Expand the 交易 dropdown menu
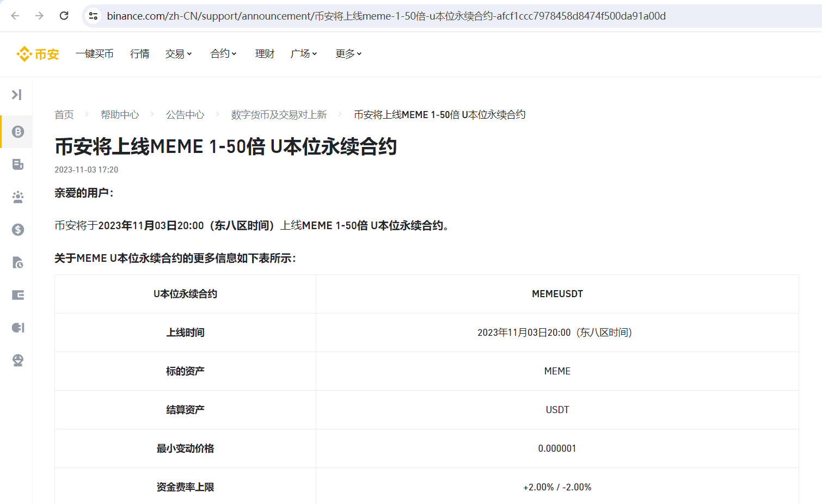822x504 pixels. point(179,54)
